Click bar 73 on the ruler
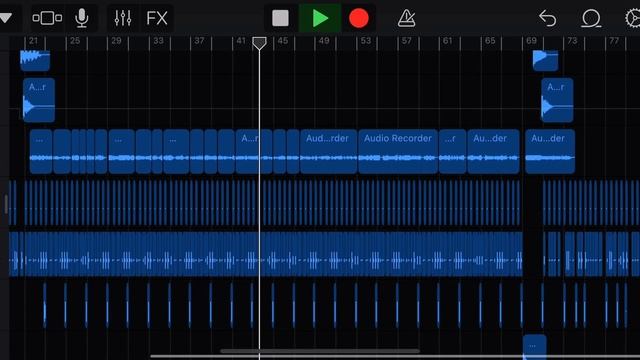640x360 pixels. tap(572, 41)
